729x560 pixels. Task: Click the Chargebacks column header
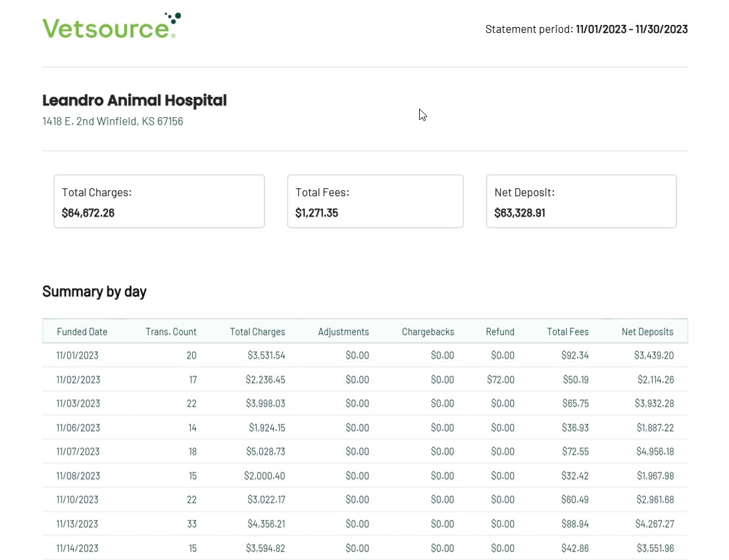click(428, 332)
